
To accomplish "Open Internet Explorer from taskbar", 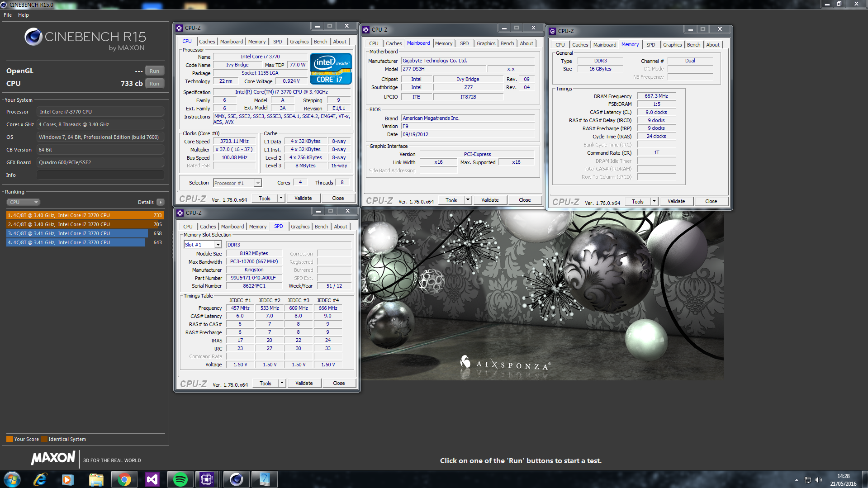I will [40, 479].
